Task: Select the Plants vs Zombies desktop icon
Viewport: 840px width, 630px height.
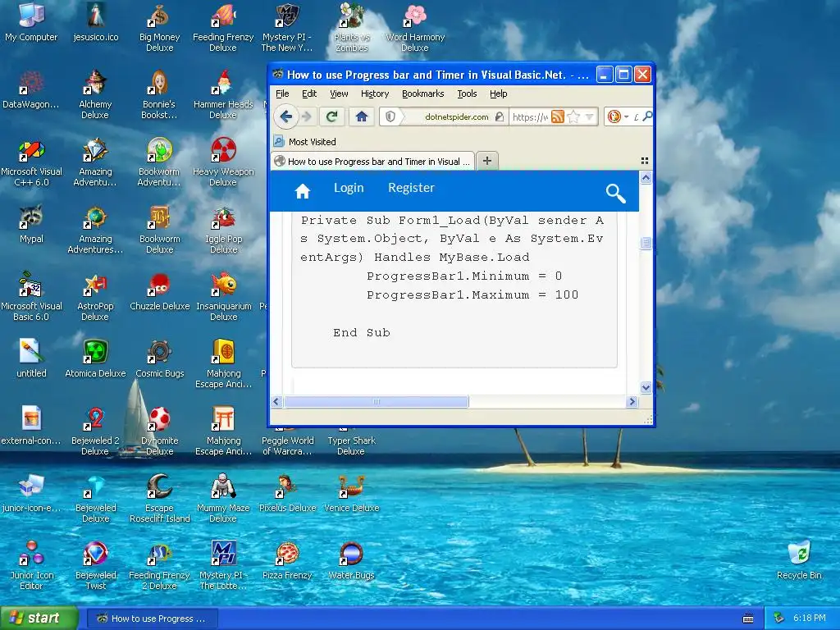Action: point(351,28)
